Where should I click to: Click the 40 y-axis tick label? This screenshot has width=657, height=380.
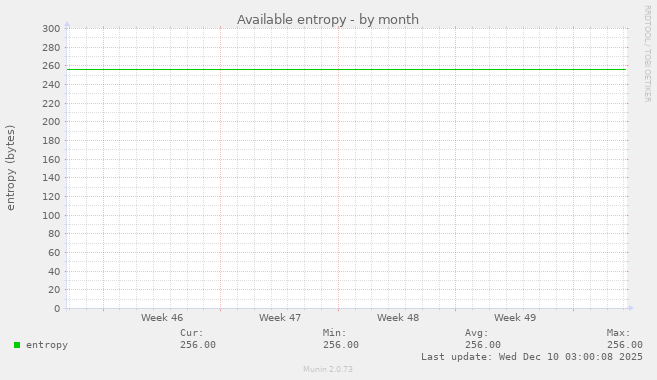click(x=54, y=271)
